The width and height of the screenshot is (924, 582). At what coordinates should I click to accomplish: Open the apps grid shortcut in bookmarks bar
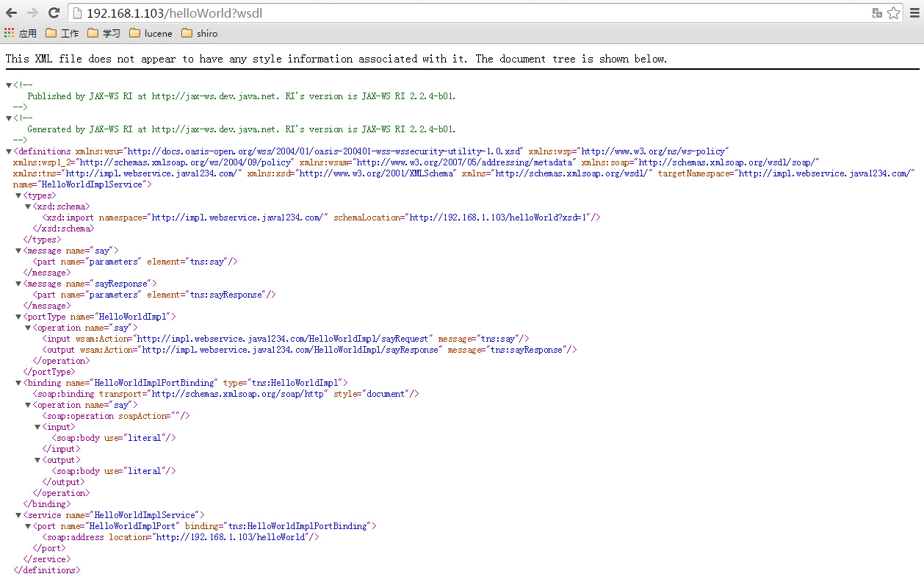(20, 33)
